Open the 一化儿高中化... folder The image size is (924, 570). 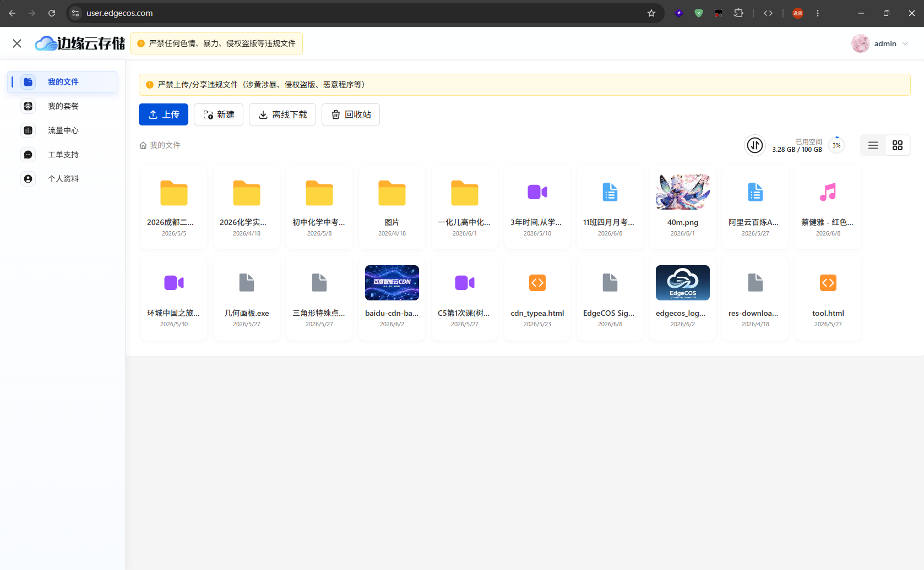(x=465, y=207)
